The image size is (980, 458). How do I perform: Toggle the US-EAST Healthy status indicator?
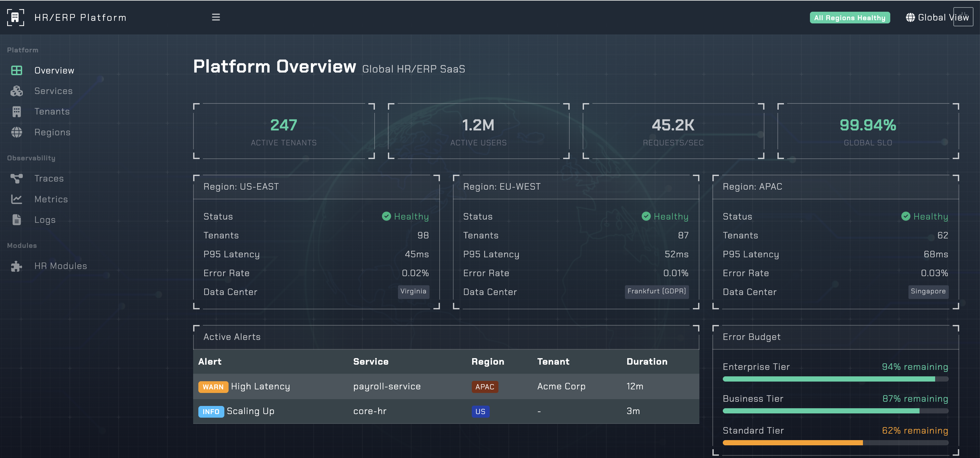point(387,216)
